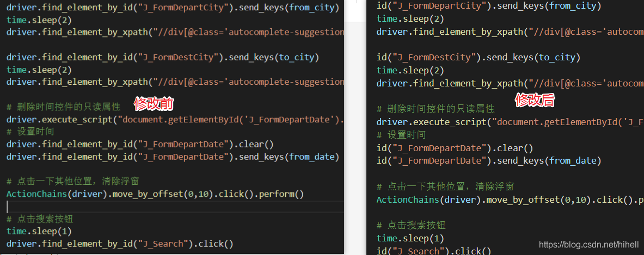This screenshot has width=644, height=255.
Task: Click the find_element_by_xpath line under J_FormDepartCity, left pane
Action: (x=175, y=32)
